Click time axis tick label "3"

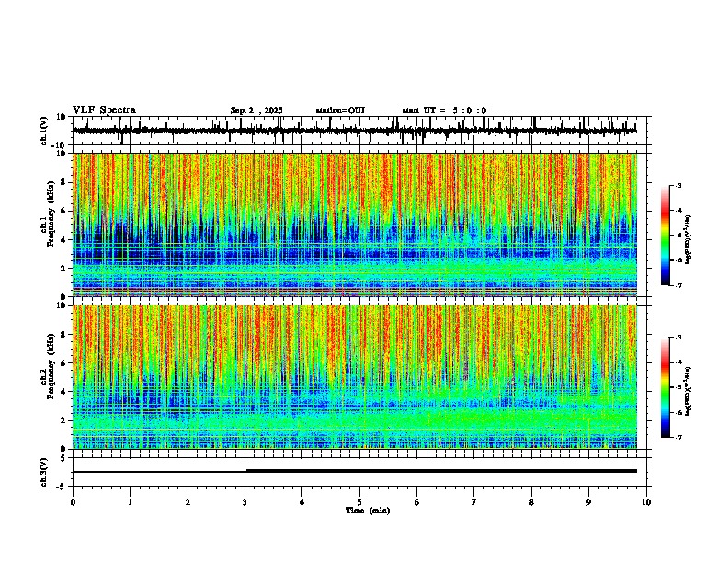(x=245, y=502)
